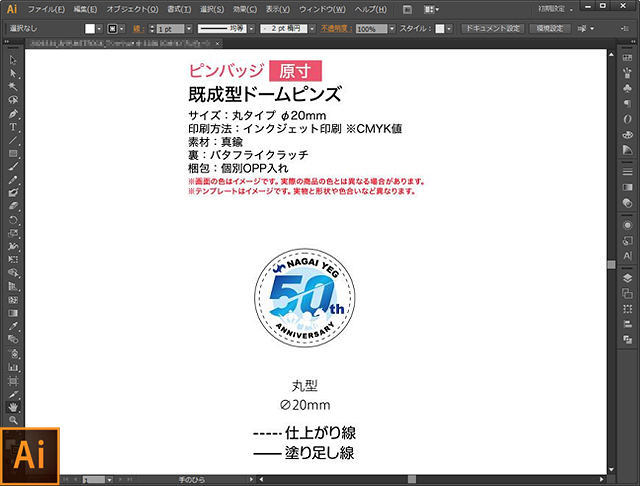Select the Eraser tool
This screenshot has width=640, height=486.
(x=13, y=206)
